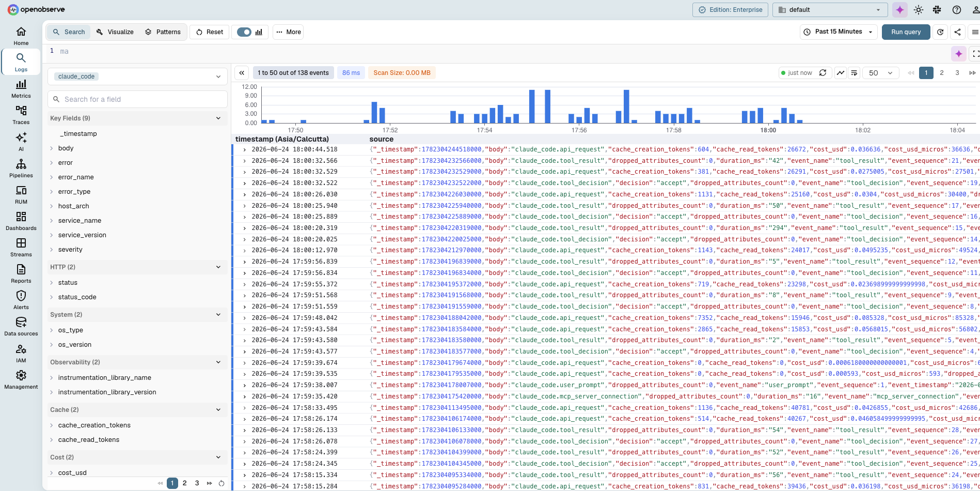Open the Management settings
This screenshot has height=491, width=980.
click(x=21, y=380)
